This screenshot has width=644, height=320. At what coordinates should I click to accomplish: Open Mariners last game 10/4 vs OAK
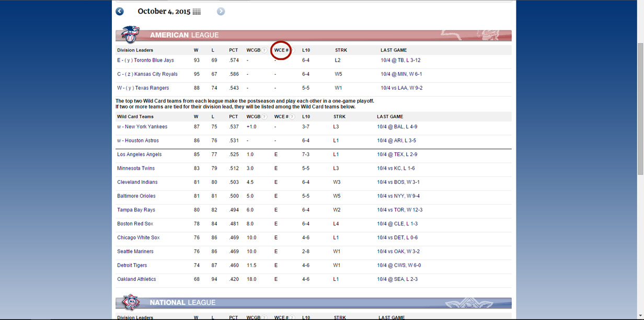[398, 252]
